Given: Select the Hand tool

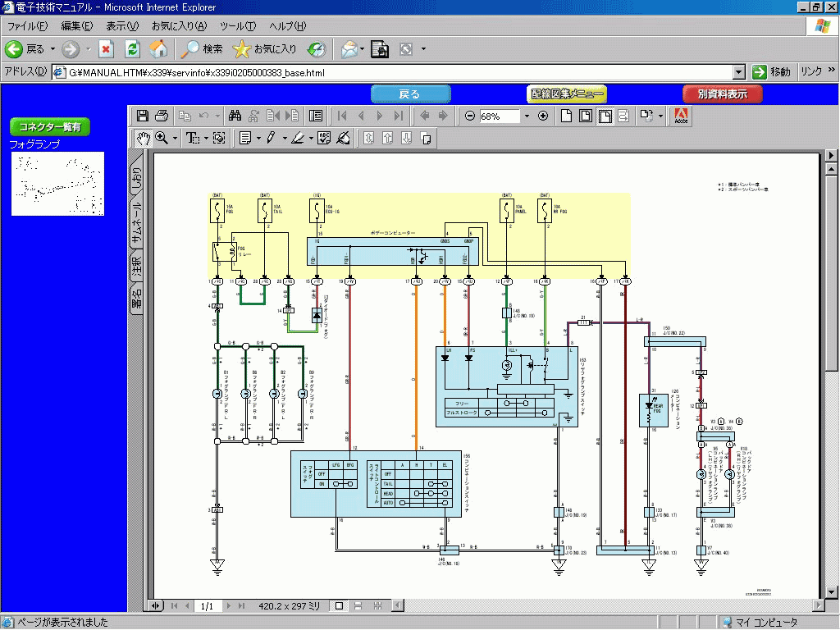Looking at the screenshot, I should point(143,138).
